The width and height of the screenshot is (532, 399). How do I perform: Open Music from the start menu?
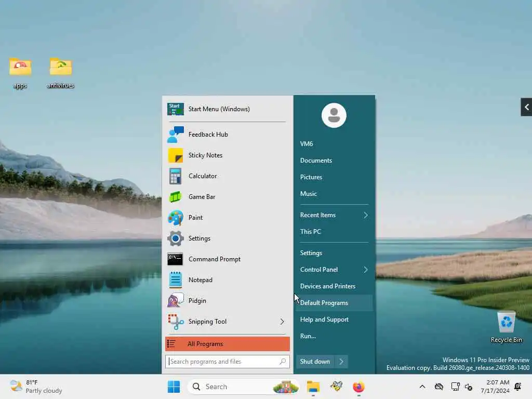coord(309,194)
